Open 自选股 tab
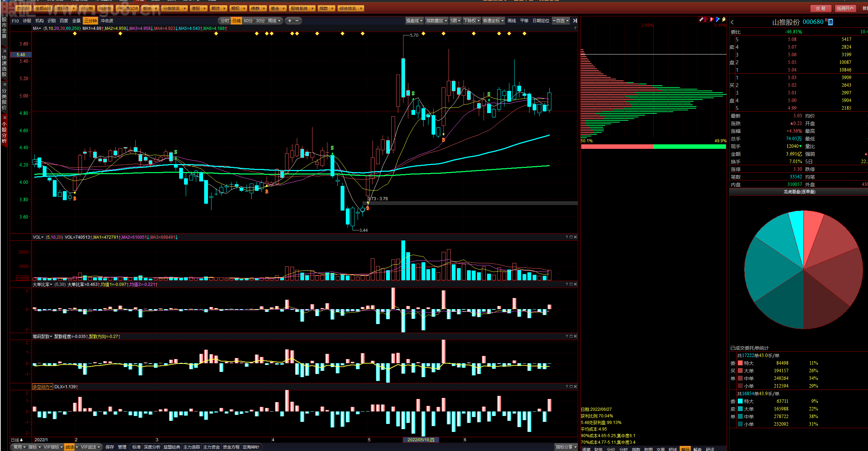Viewport: 868px width, 451px height. click(x=23, y=8)
